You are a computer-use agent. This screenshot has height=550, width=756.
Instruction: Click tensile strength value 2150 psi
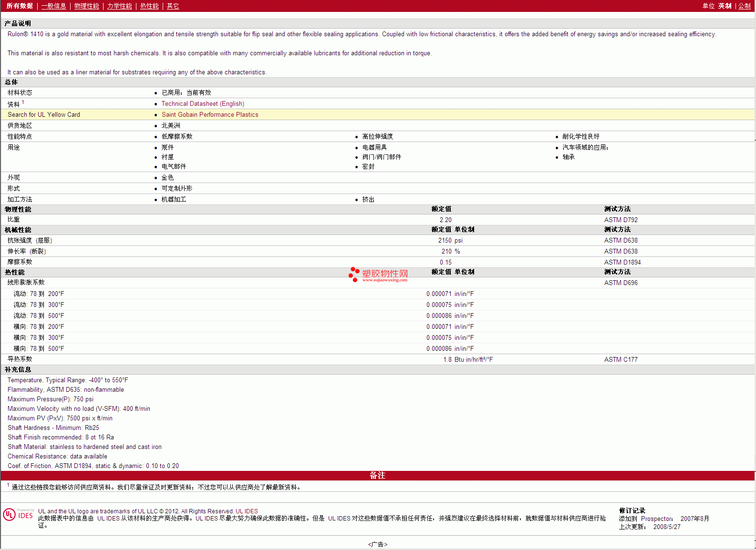click(x=450, y=241)
